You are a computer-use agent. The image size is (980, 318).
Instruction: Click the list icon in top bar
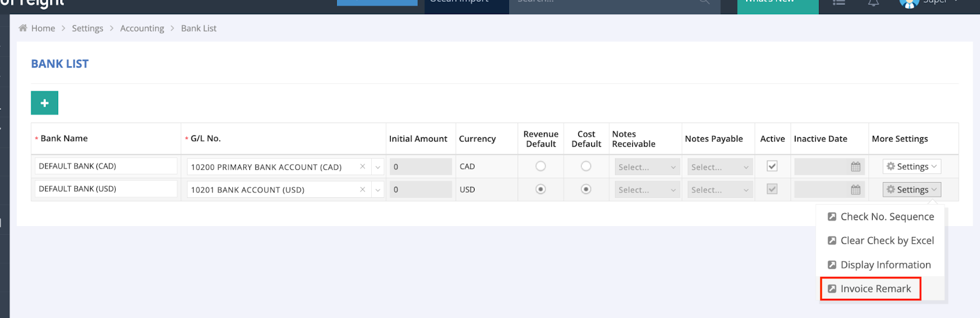coord(839,3)
